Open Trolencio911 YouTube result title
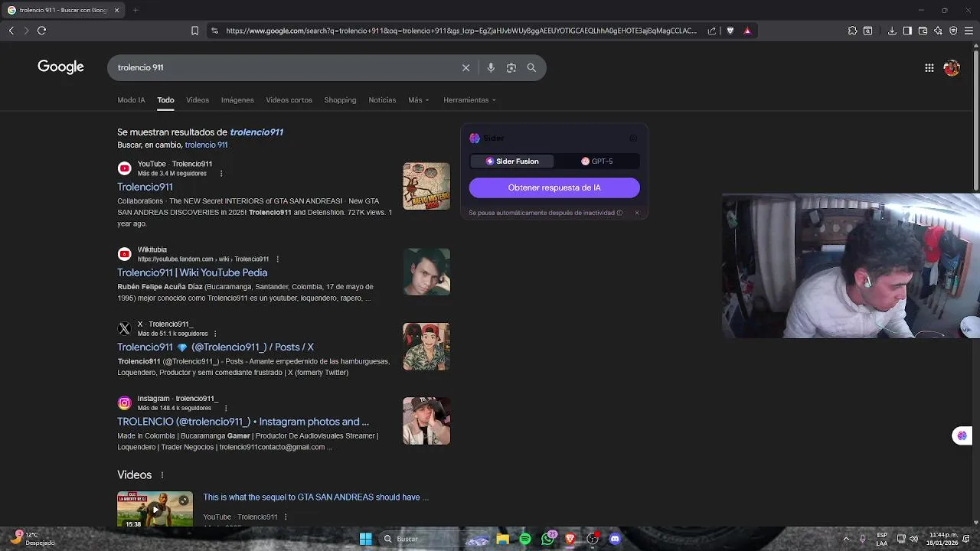This screenshot has height=551, width=980. point(145,187)
